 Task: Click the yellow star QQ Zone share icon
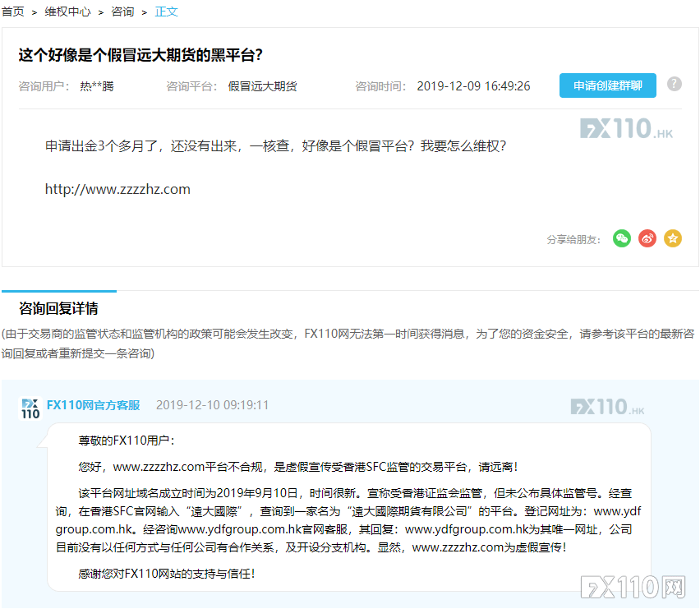coord(673,238)
